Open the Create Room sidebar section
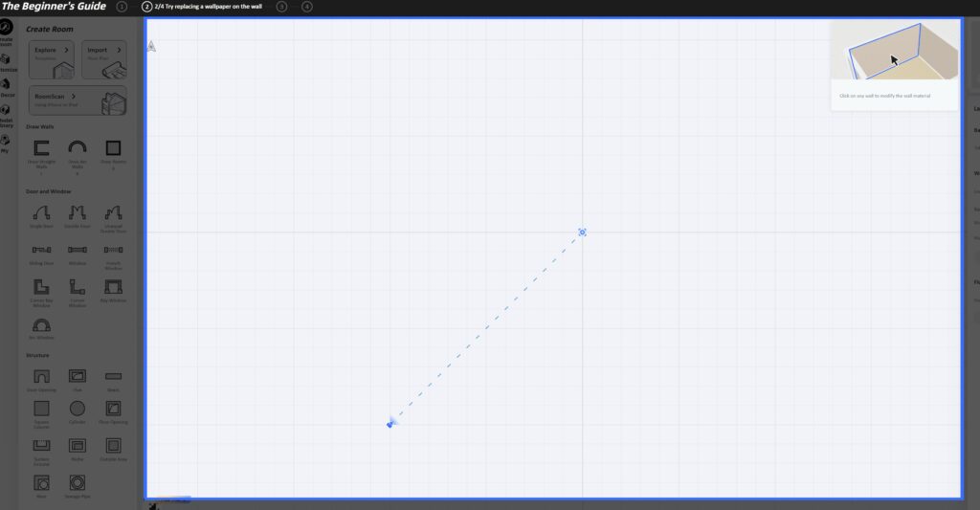 (7, 32)
